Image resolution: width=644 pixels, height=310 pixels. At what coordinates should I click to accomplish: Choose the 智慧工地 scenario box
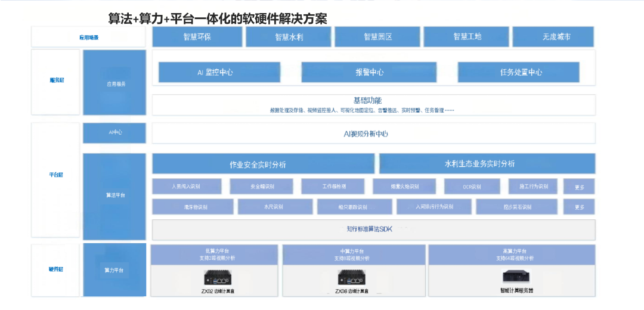pyautogui.click(x=466, y=36)
